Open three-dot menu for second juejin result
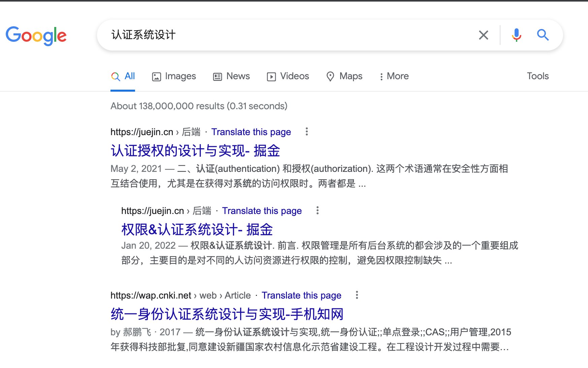This screenshot has width=588, height=368. coord(317,211)
